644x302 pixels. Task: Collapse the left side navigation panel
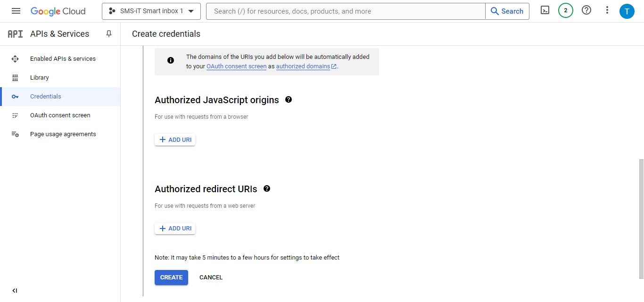point(14,291)
